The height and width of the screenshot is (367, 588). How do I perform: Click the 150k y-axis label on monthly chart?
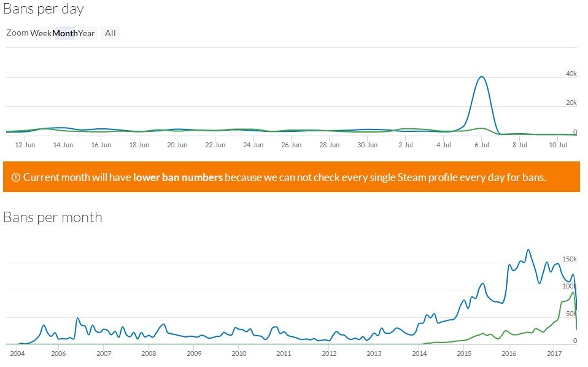point(571,259)
